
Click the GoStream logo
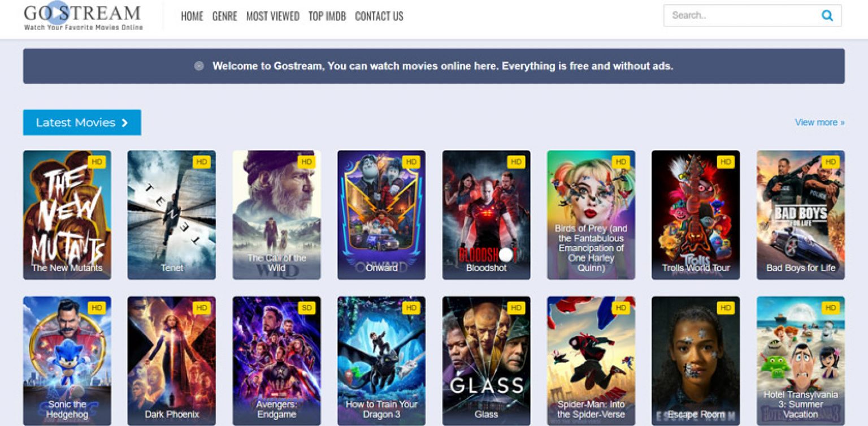[83, 17]
